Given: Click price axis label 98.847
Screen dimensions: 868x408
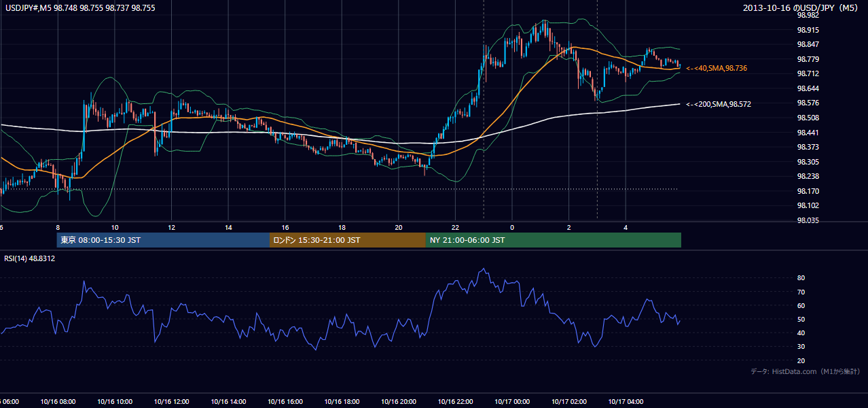Looking at the screenshot, I should [x=808, y=44].
